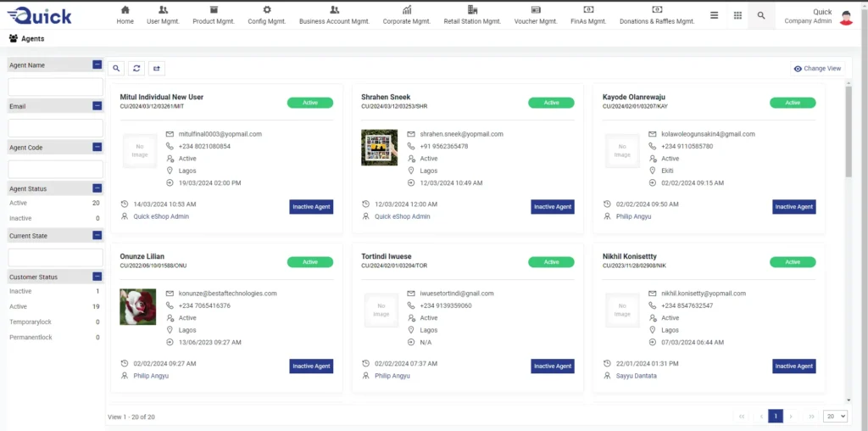Open the page size dropdown showing 20
The image size is (868, 431).
click(x=835, y=417)
